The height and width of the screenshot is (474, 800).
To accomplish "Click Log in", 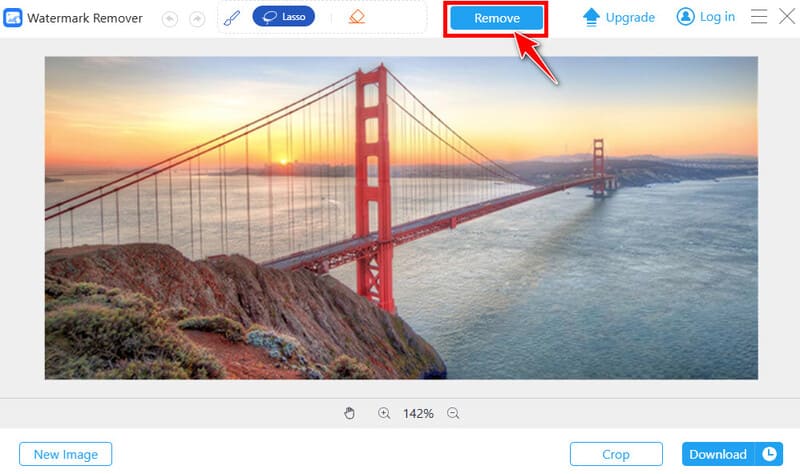I will (706, 17).
